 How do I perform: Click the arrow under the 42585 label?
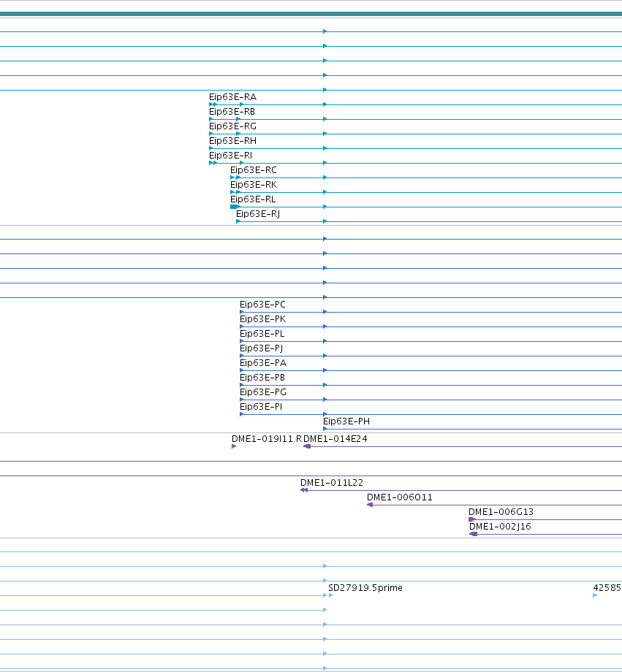(595, 595)
